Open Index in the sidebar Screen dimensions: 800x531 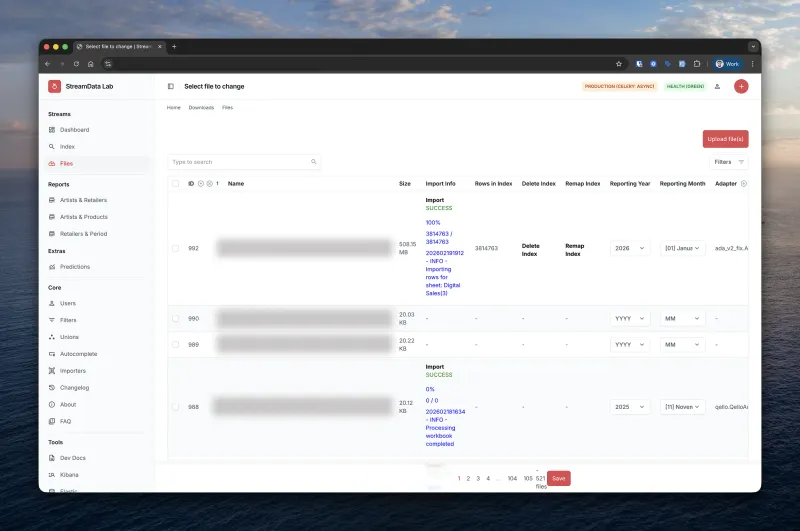67,146
